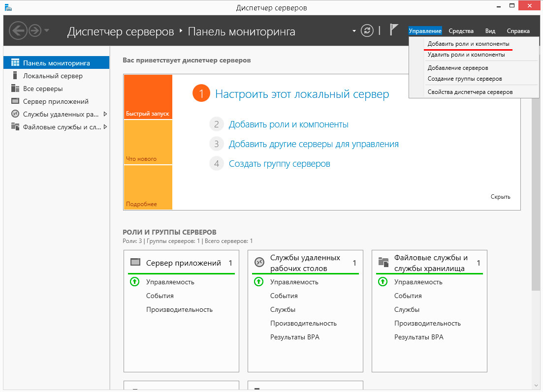Screen dimensions: 543x392
Task: Click the forward navigation arrow icon
Action: (x=34, y=31)
